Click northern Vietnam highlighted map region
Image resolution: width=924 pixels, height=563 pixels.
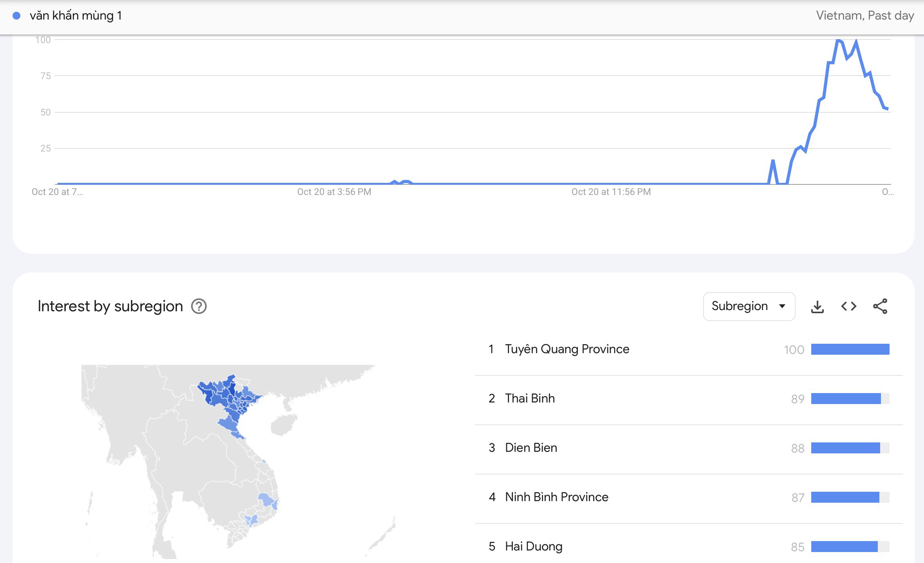coord(223,395)
